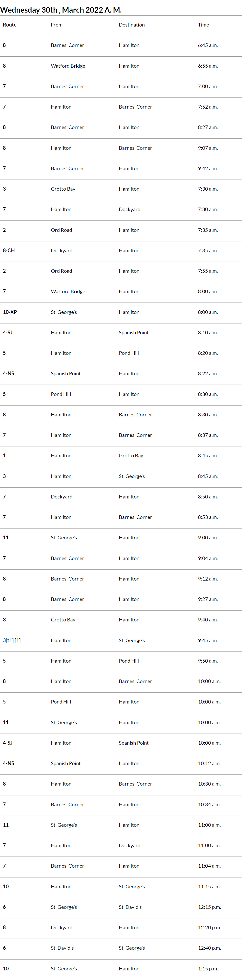Viewport: 242px width, 980px height.
Task: Click the Route column header
Action: (10, 25)
